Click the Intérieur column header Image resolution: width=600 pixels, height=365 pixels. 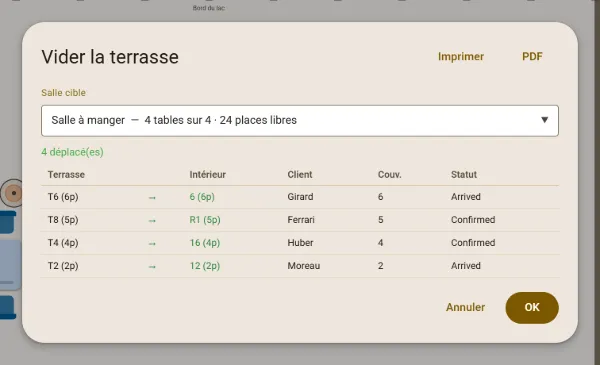(208, 174)
